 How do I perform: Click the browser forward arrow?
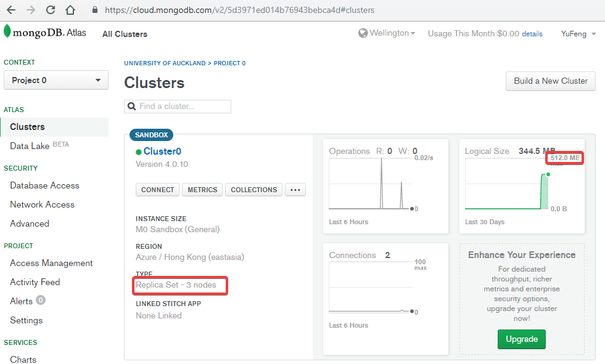31,10
